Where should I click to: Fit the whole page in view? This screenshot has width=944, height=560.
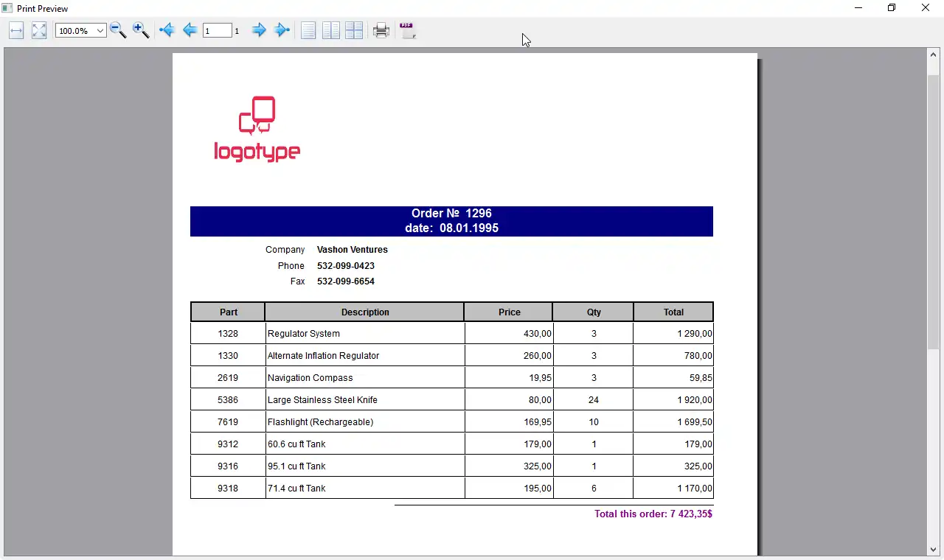(x=39, y=31)
